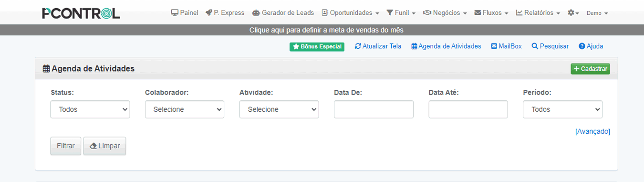Open Gerador de Leads robot icon
The height and width of the screenshot is (182, 644).
click(x=256, y=13)
